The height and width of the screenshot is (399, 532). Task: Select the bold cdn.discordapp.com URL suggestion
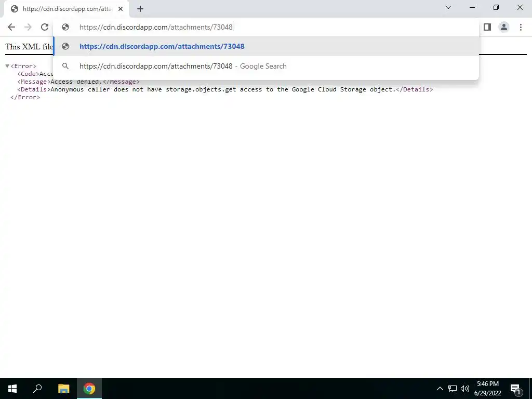pyautogui.click(x=266, y=46)
